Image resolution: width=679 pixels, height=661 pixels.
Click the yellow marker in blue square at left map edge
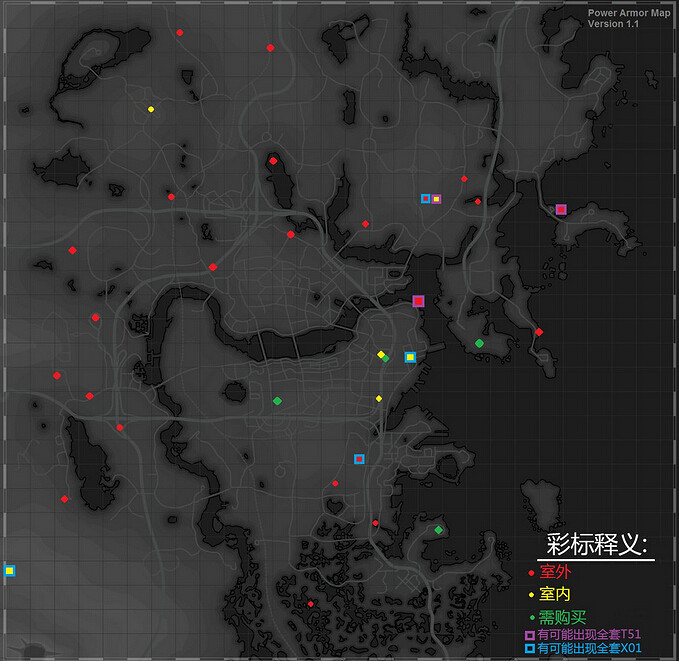coord(9,571)
